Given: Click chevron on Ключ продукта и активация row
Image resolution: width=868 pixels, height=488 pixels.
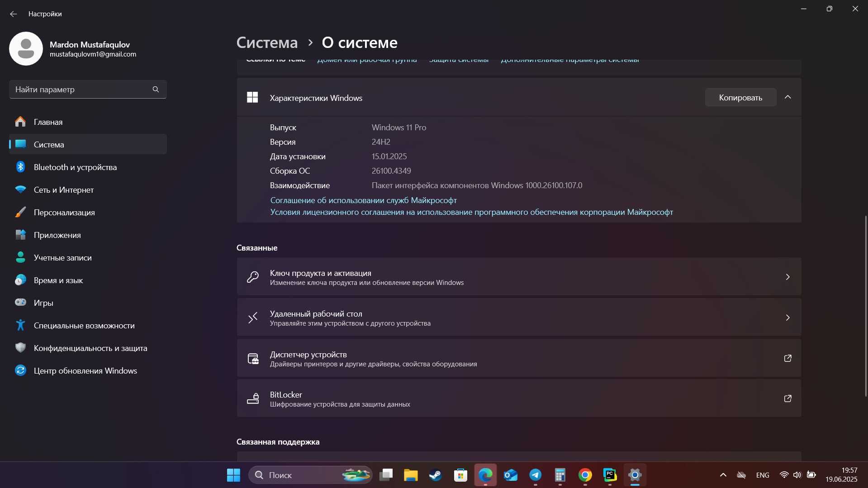Looking at the screenshot, I should tap(787, 277).
